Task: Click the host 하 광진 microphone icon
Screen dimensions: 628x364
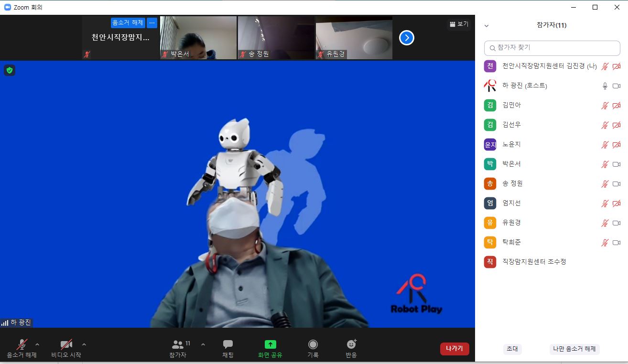Action: (x=605, y=86)
